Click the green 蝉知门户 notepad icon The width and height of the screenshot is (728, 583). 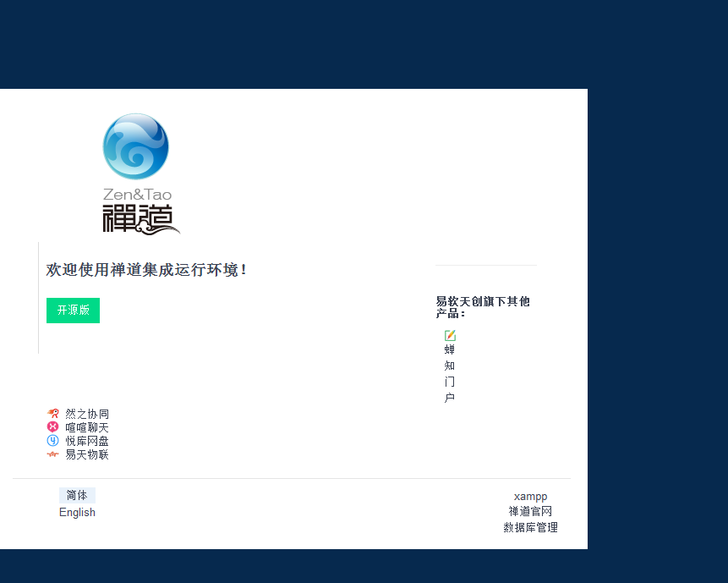tap(450, 336)
